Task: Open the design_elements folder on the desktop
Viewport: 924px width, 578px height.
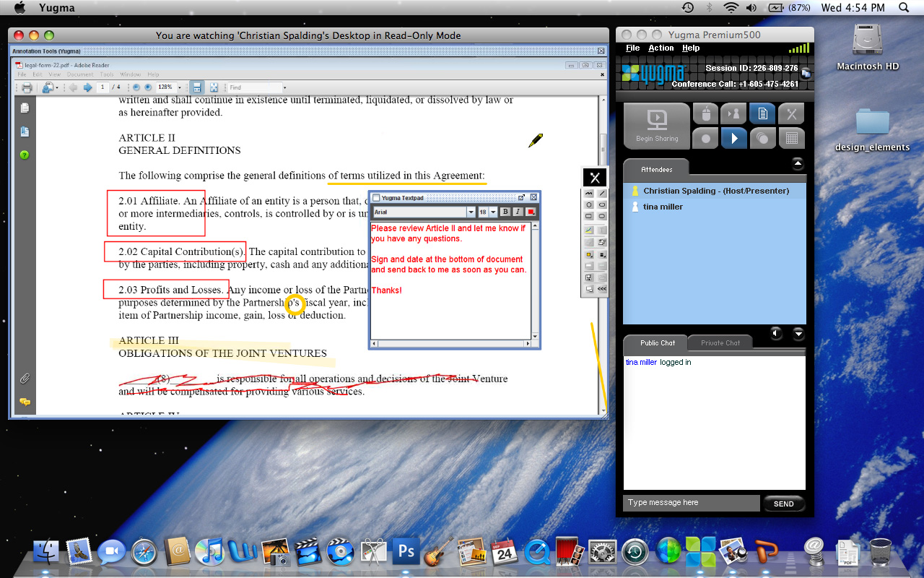Action: (x=872, y=129)
